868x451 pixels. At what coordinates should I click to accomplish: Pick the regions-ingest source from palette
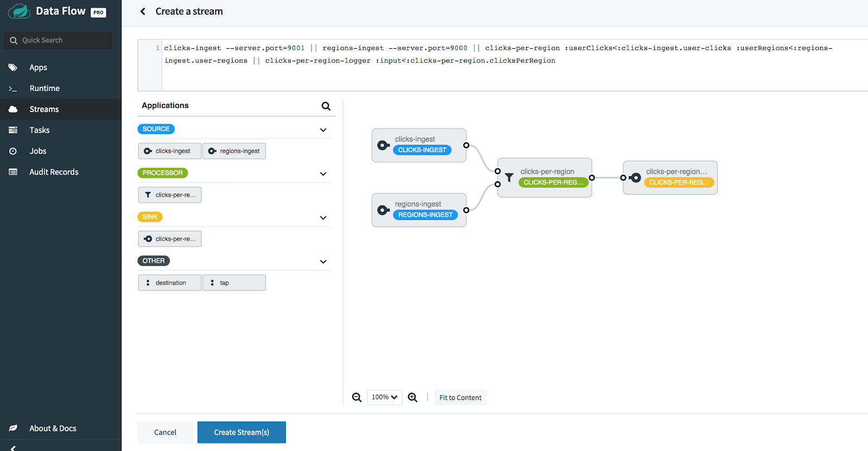pos(234,151)
